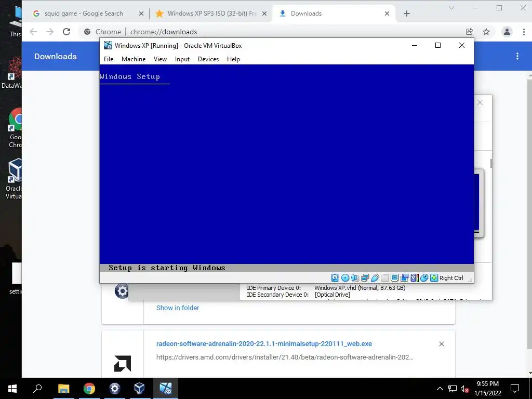Open the Settings gear app in taskbar
532x399 pixels.
[x=115, y=389]
